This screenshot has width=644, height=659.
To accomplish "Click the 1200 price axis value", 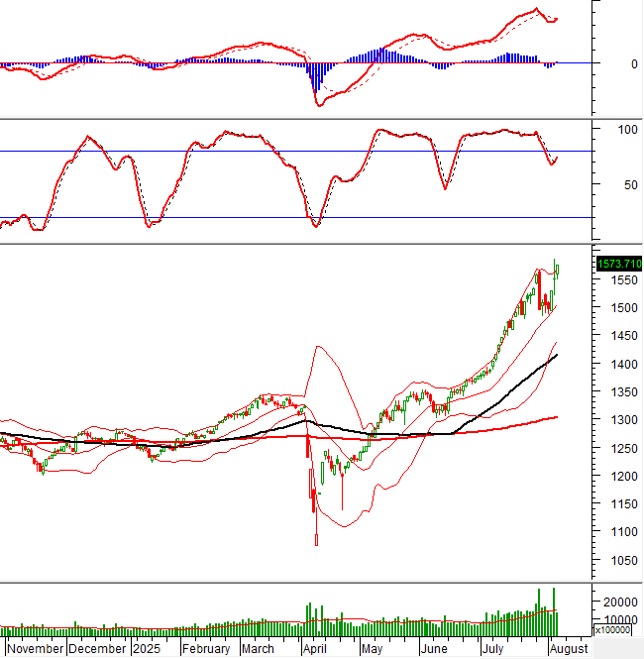I will [x=624, y=477].
